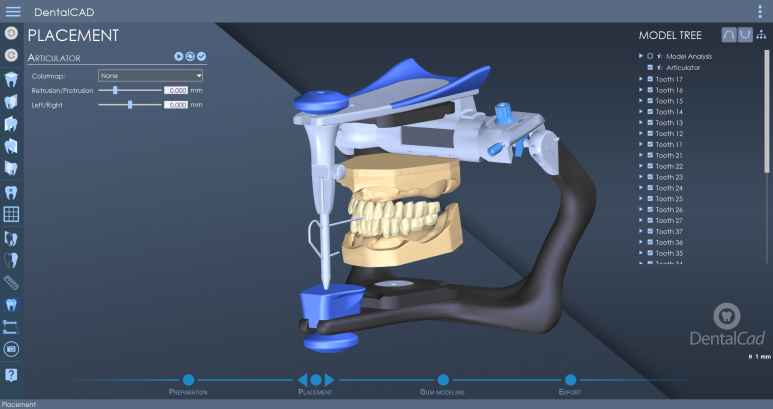Open the Colormap dropdown
The height and width of the screenshot is (409, 773).
(151, 75)
